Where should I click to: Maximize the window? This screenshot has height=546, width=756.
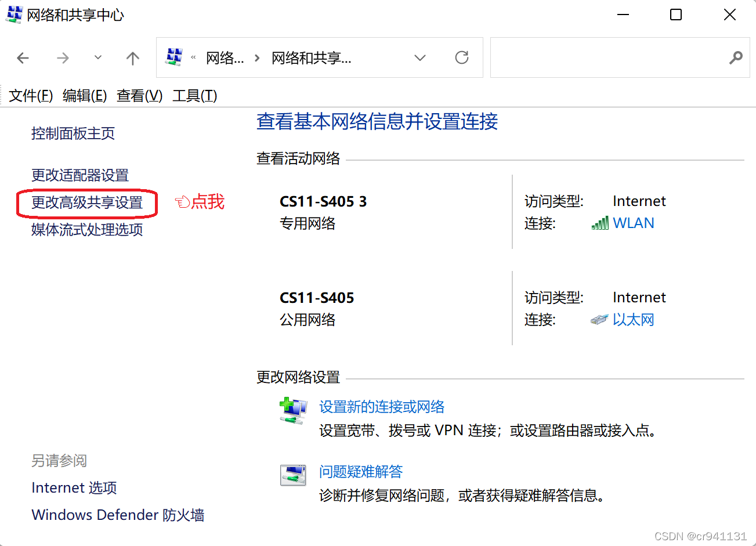pyautogui.click(x=676, y=15)
